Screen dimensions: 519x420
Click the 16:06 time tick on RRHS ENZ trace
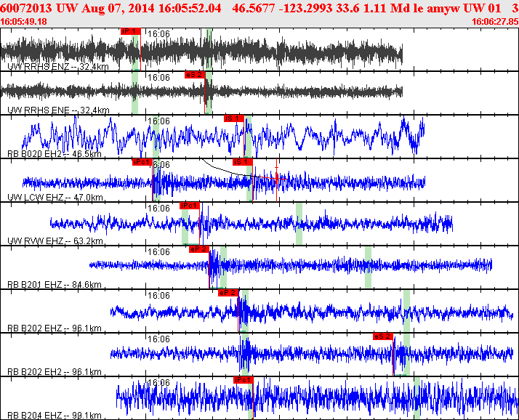coord(158,34)
